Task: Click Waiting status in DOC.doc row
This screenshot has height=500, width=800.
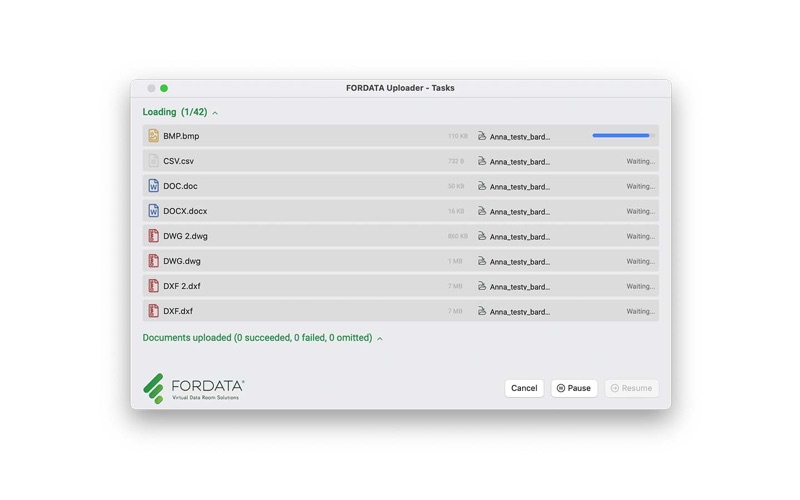Action: tap(640, 186)
